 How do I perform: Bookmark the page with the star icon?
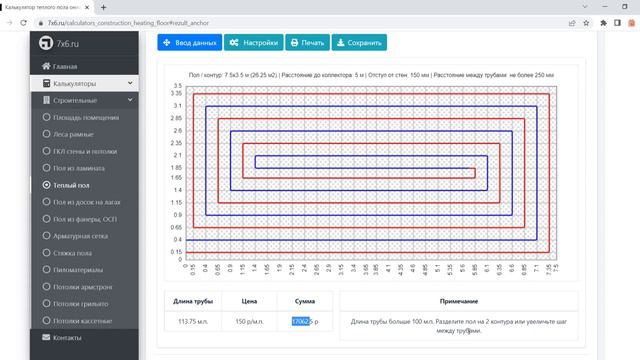[586, 23]
